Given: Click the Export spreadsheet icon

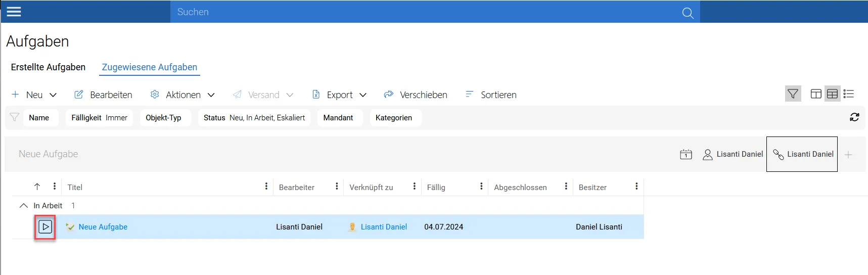Looking at the screenshot, I should pos(316,95).
